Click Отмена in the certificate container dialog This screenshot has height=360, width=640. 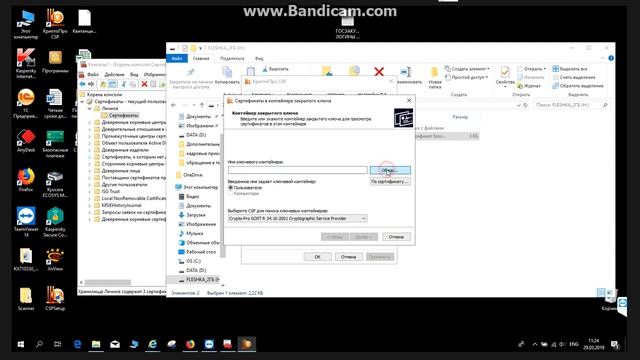pos(396,237)
